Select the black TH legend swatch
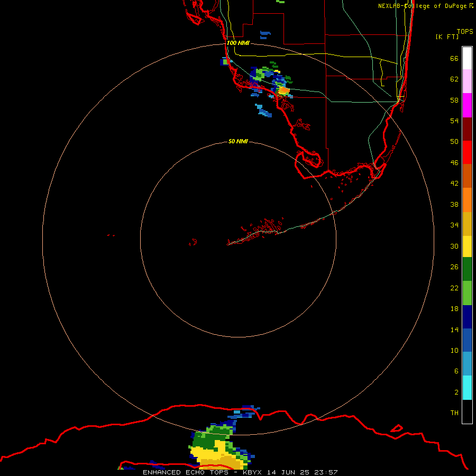This screenshot has width=476, height=476. (x=467, y=411)
